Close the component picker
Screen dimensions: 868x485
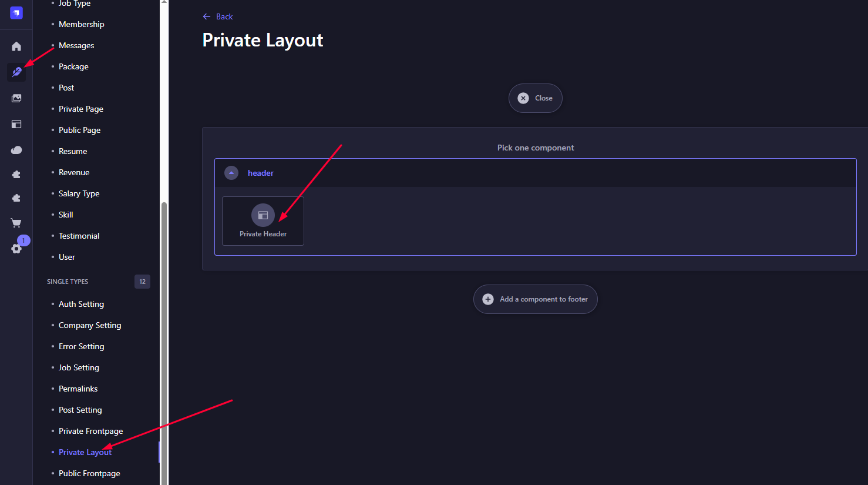coord(536,98)
